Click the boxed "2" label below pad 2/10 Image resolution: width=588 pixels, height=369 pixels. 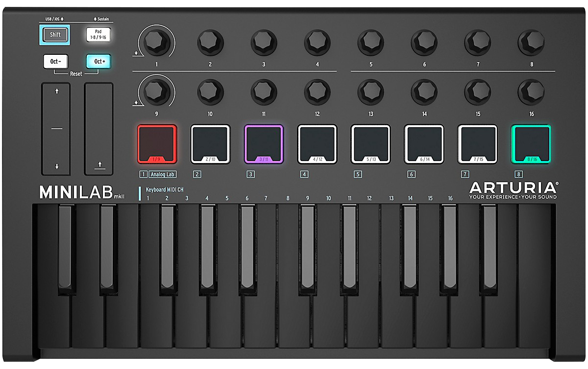197,174
